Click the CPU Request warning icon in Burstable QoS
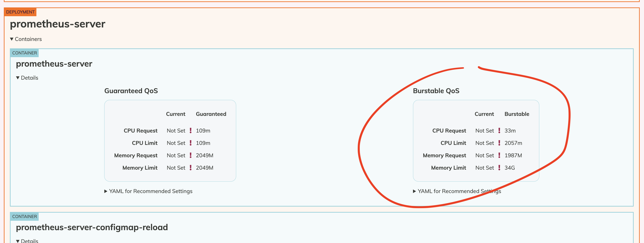The height and width of the screenshot is (243, 644). (x=499, y=130)
